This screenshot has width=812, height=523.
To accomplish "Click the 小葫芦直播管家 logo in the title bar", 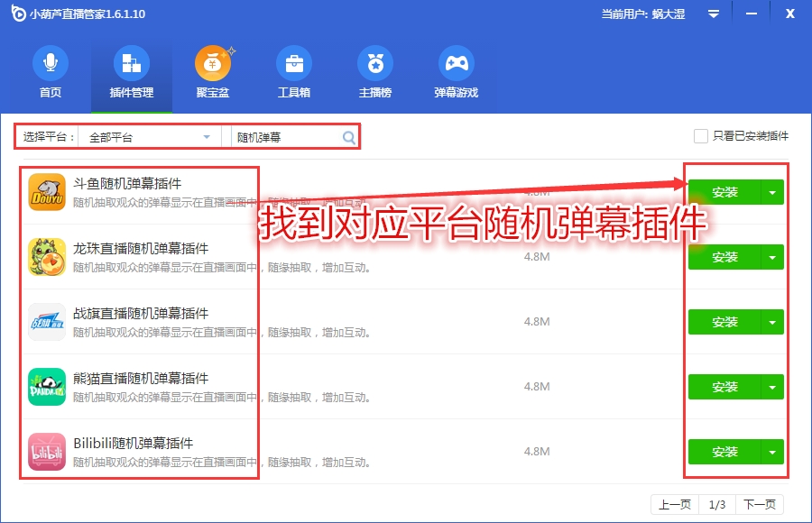I will click(x=18, y=14).
